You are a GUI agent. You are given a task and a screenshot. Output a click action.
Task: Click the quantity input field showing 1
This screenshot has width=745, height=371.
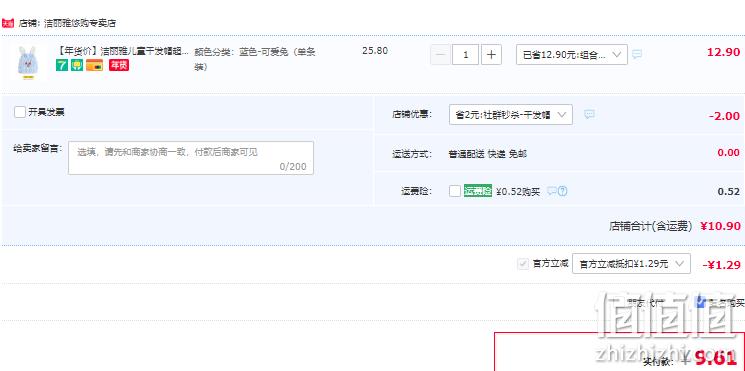tap(465, 55)
